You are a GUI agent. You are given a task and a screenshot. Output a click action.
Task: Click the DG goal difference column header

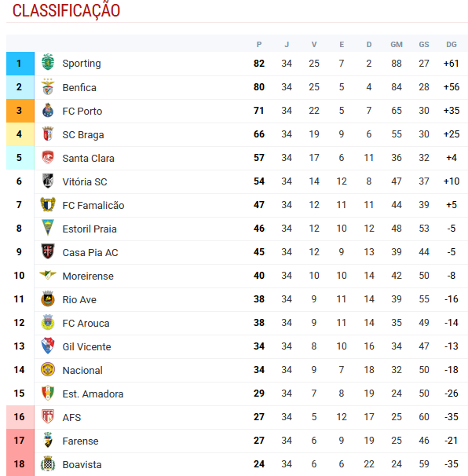pos(452,45)
